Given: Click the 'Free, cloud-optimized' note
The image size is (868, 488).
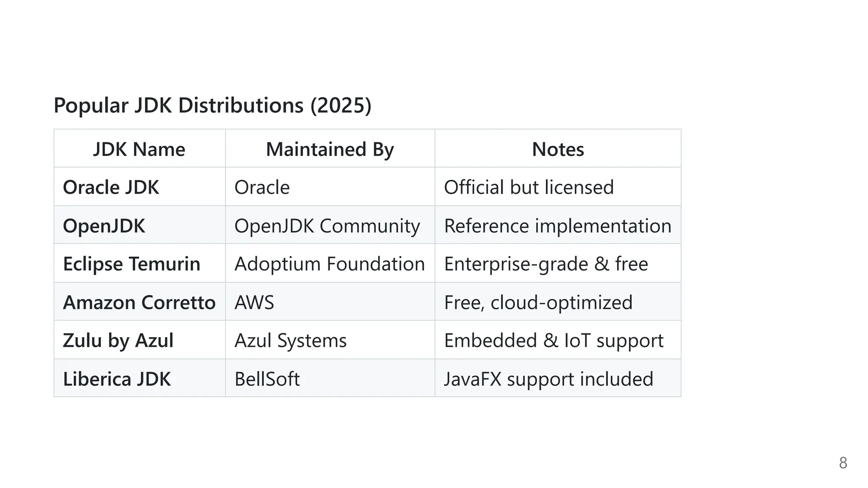Looking at the screenshot, I should tap(558, 302).
